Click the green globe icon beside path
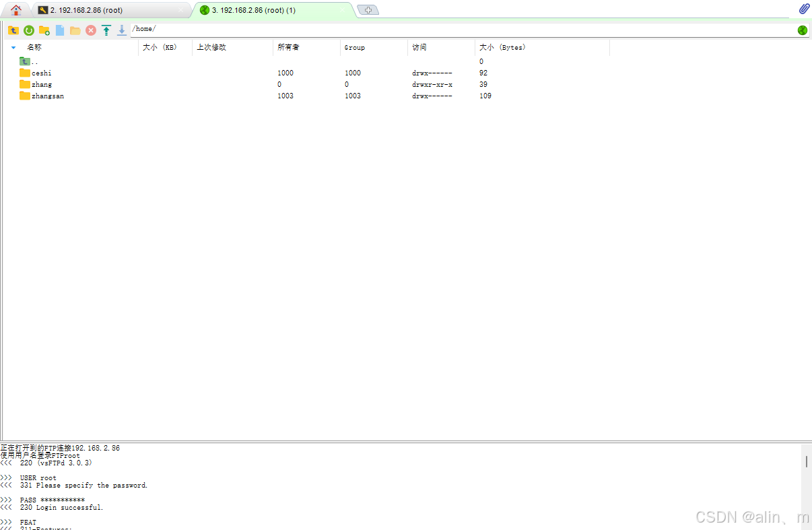Viewport: 812px width, 530px height. tap(803, 30)
